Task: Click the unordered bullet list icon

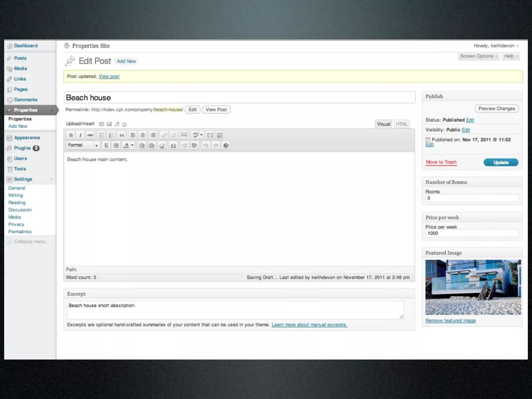Action: point(102,135)
